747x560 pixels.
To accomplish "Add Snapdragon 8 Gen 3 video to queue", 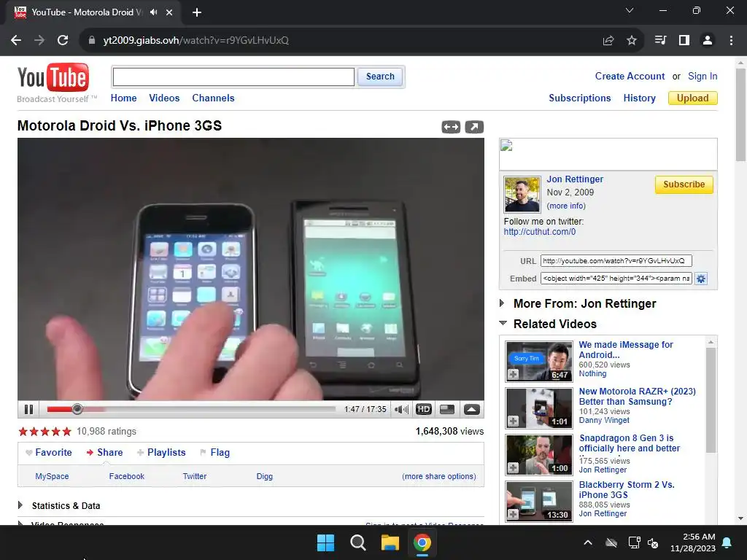I will pos(513,468).
